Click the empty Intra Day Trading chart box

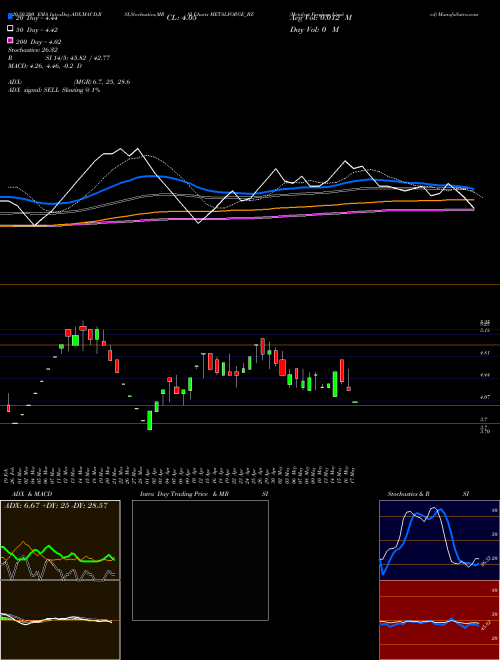click(x=200, y=560)
